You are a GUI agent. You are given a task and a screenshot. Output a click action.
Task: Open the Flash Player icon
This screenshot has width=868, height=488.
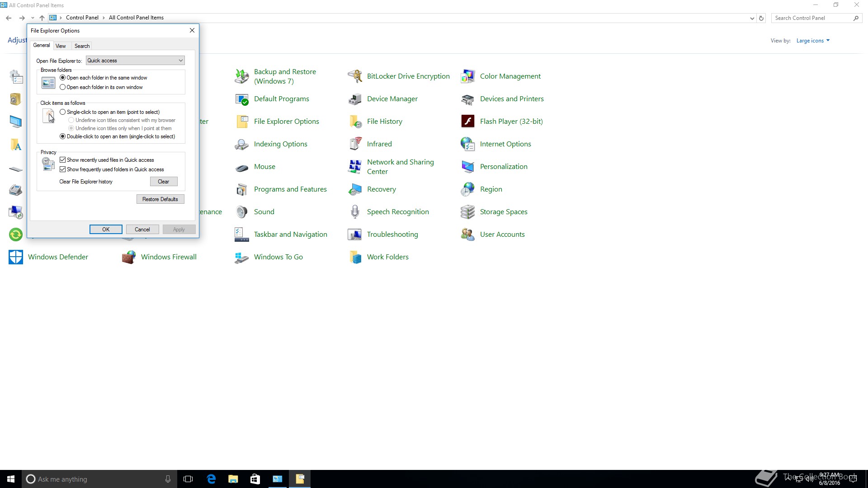pos(468,122)
